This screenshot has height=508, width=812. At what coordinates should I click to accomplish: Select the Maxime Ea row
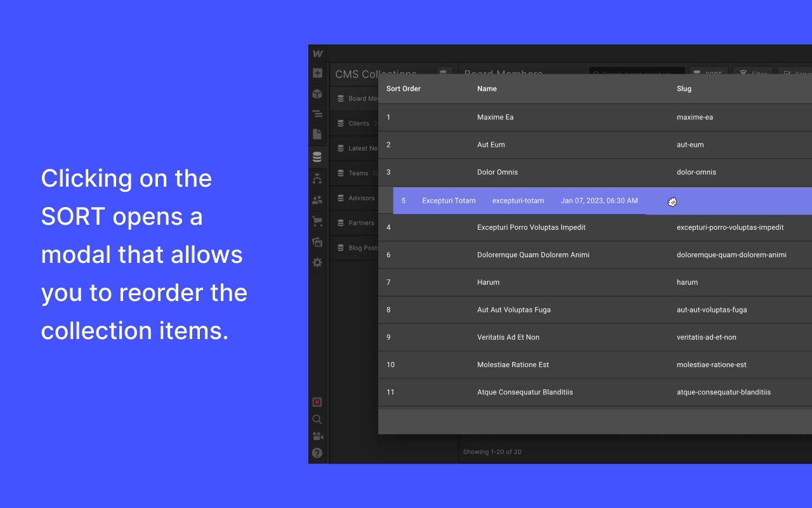click(x=595, y=117)
